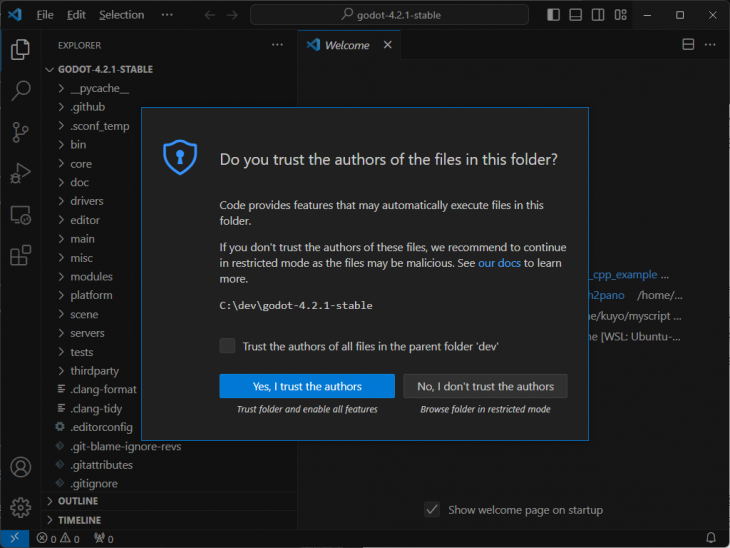Toggle the primary side bar layout icon
Viewport: 730px width, 548px height.
click(554, 15)
